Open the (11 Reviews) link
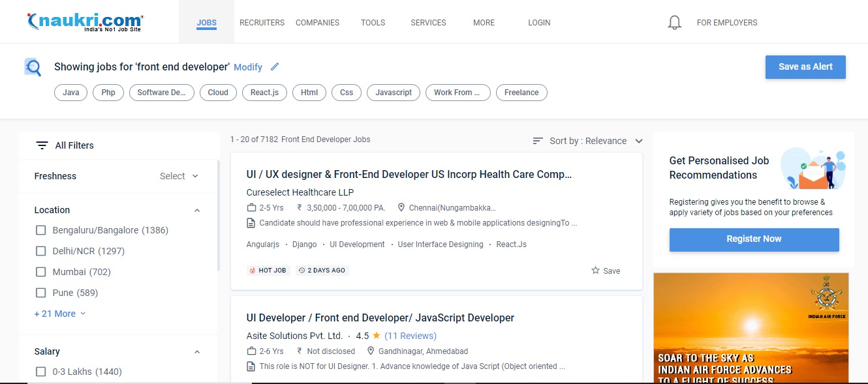This screenshot has width=868, height=384. click(411, 336)
